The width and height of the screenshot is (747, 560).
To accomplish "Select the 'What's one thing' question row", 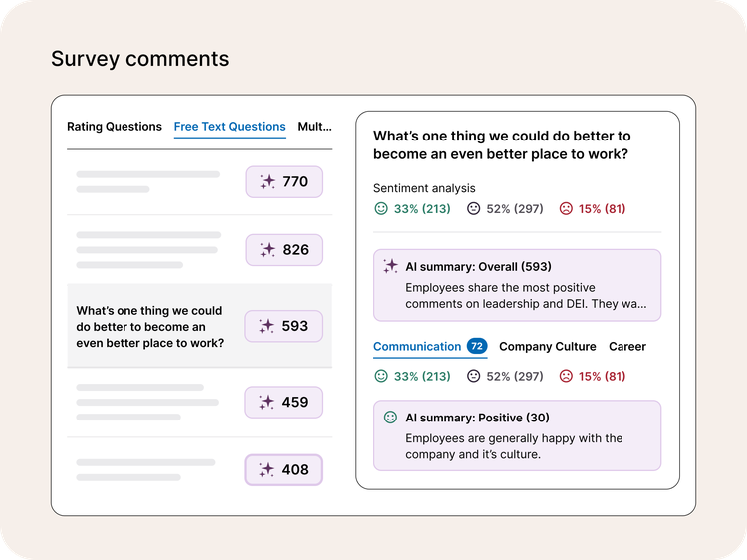I will point(149,326).
